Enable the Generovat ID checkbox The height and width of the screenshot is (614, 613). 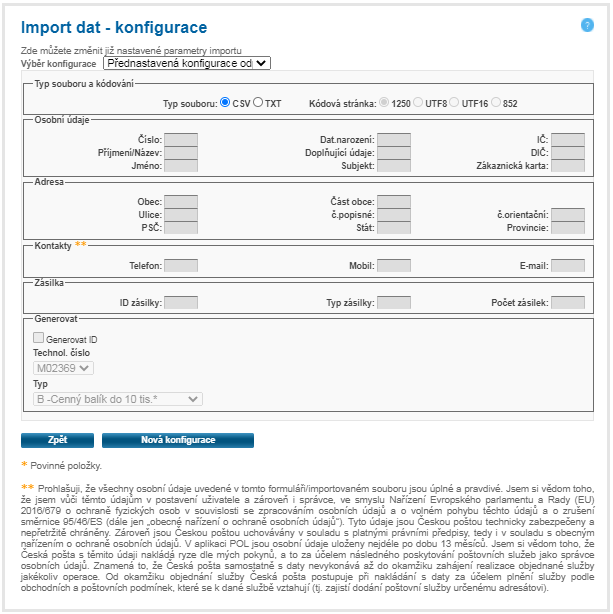(x=39, y=339)
